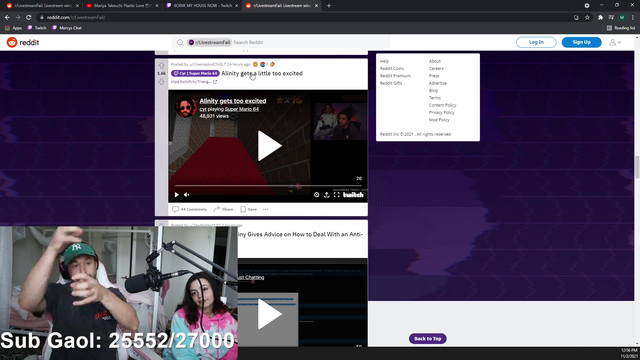640x360 pixels.
Task: Save the Alinity post
Action: click(x=249, y=209)
